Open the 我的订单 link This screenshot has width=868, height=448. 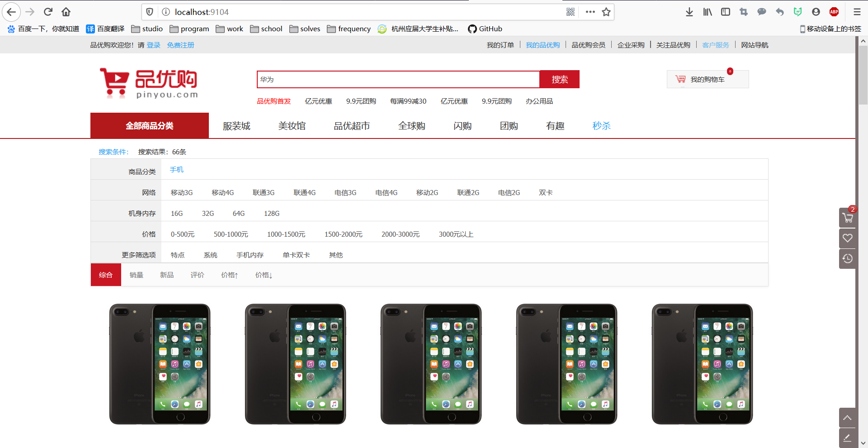(x=500, y=45)
